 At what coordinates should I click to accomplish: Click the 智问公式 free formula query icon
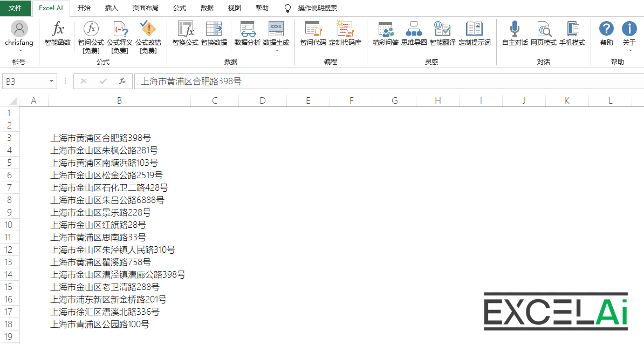click(91, 30)
